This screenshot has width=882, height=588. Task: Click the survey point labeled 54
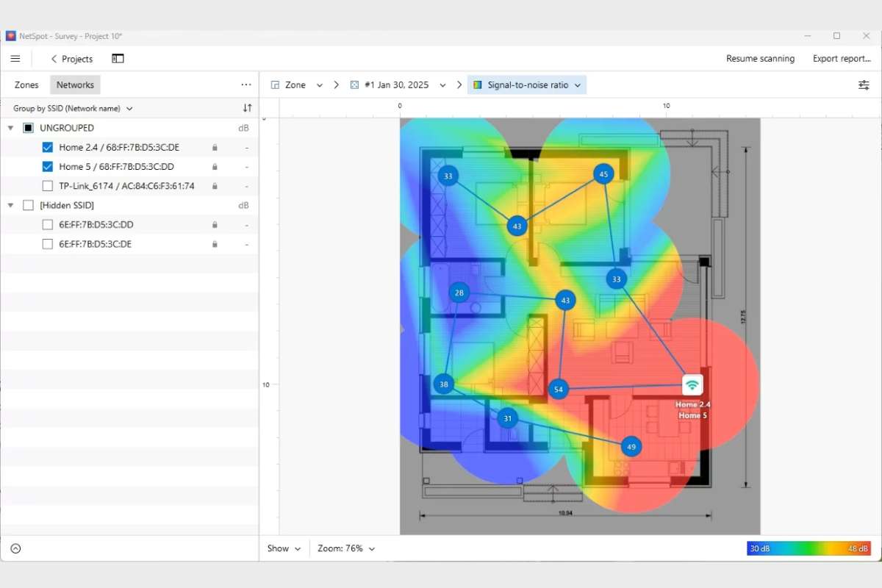[559, 390]
